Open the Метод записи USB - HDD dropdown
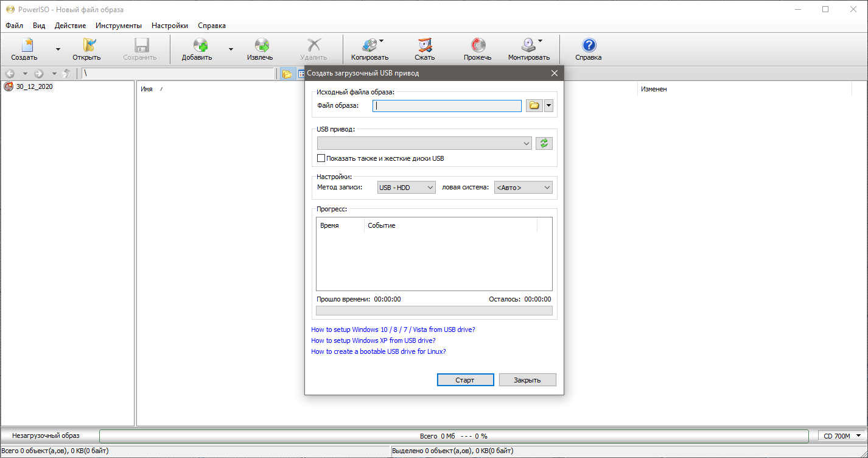This screenshot has width=868, height=458. (x=406, y=188)
